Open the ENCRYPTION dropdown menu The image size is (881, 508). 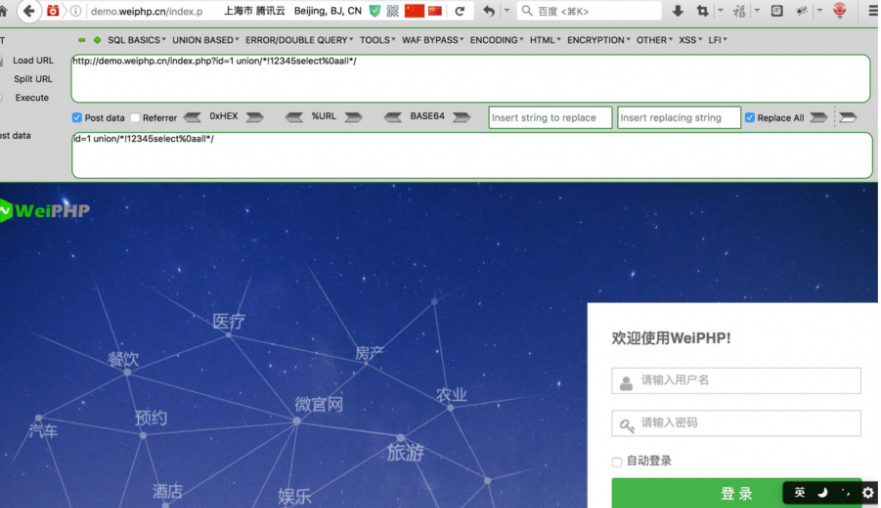coord(598,40)
